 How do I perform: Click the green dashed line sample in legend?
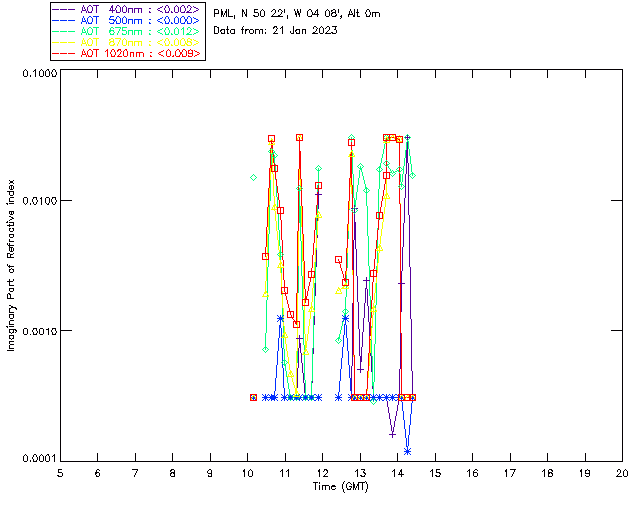tap(64, 32)
